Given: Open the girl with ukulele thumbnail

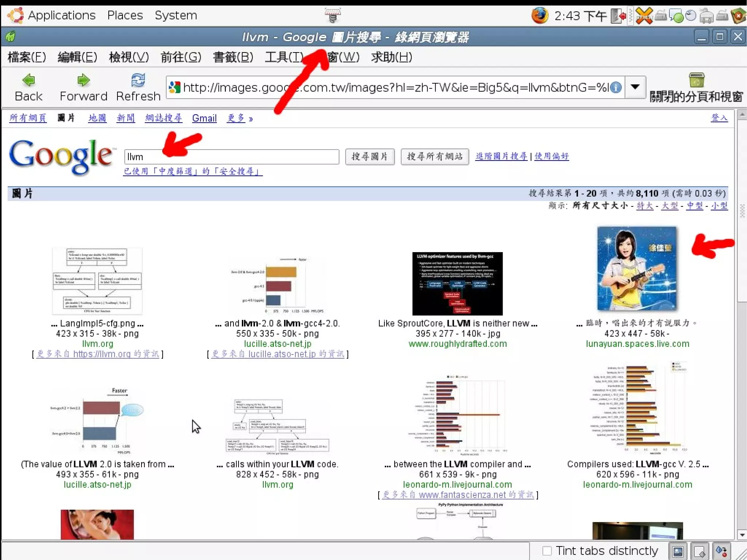Looking at the screenshot, I should [x=637, y=269].
